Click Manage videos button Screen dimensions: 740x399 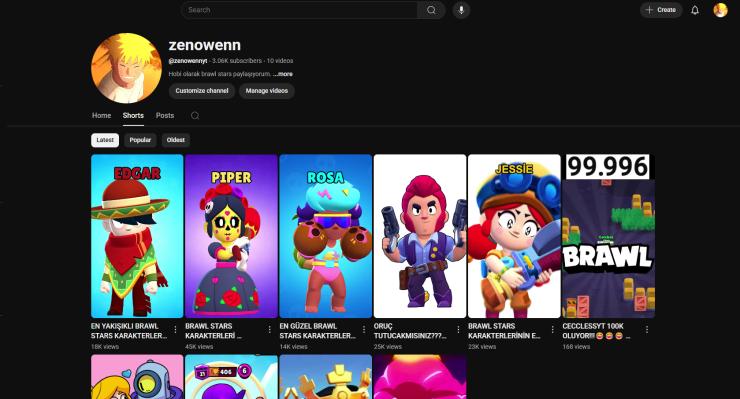(x=267, y=91)
